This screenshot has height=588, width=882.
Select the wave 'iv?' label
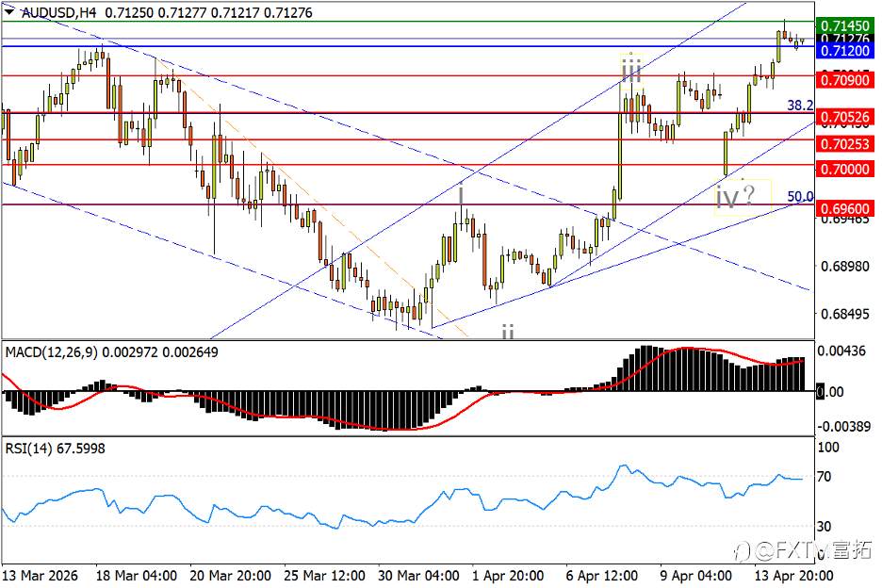(735, 197)
